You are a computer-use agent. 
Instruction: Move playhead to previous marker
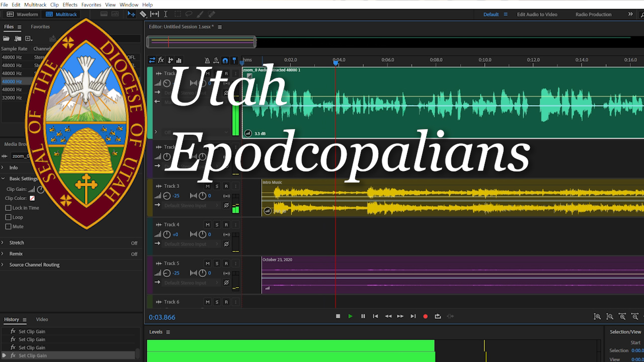[x=375, y=316]
